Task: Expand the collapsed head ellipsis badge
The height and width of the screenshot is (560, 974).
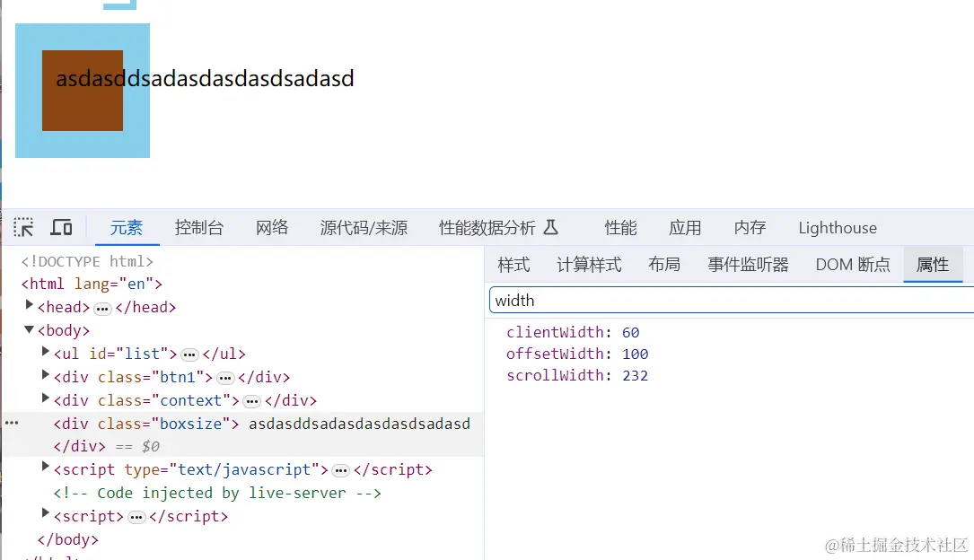Action: (102, 308)
